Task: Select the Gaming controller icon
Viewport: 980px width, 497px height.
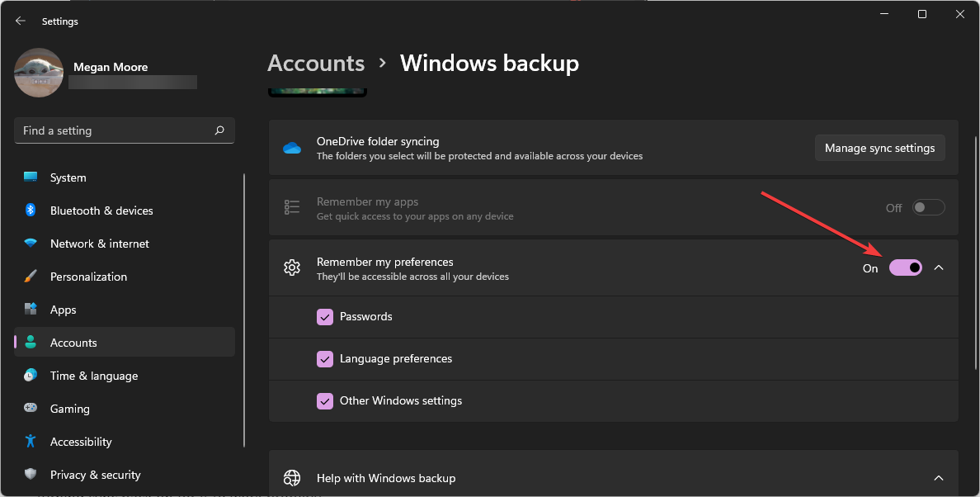Action: [x=30, y=409]
